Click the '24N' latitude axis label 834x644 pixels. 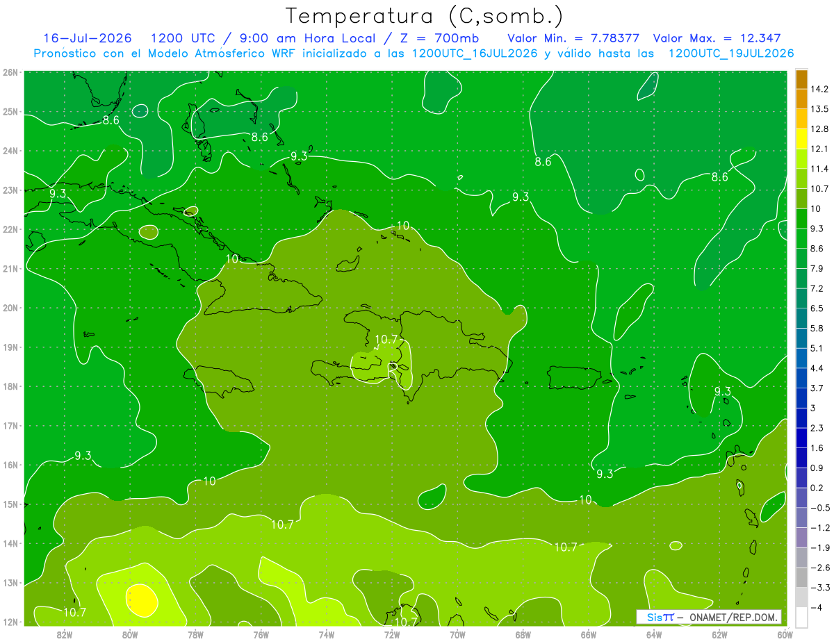click(10, 151)
